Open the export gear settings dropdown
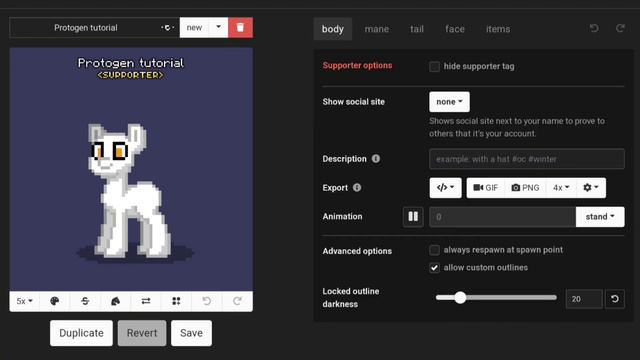The width and height of the screenshot is (640, 360). coord(591,188)
